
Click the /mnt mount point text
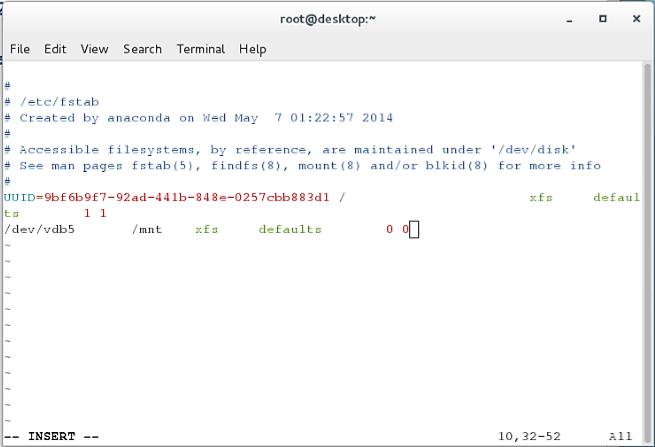point(147,229)
